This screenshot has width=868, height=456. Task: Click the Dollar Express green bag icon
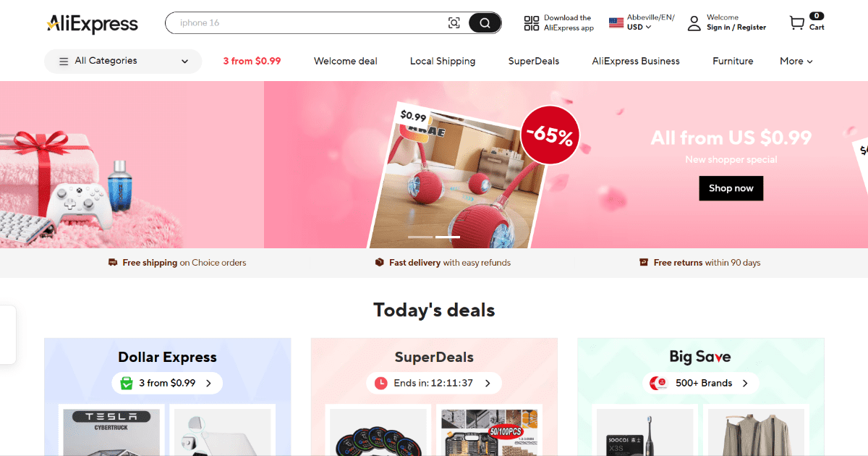click(x=127, y=383)
